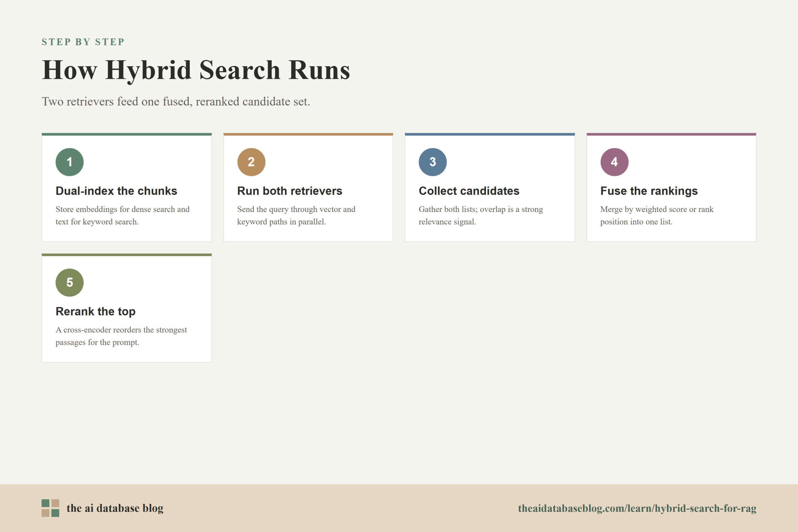Select the 'Fuse the rankings' heading
798x532 pixels.
pyautogui.click(x=649, y=191)
